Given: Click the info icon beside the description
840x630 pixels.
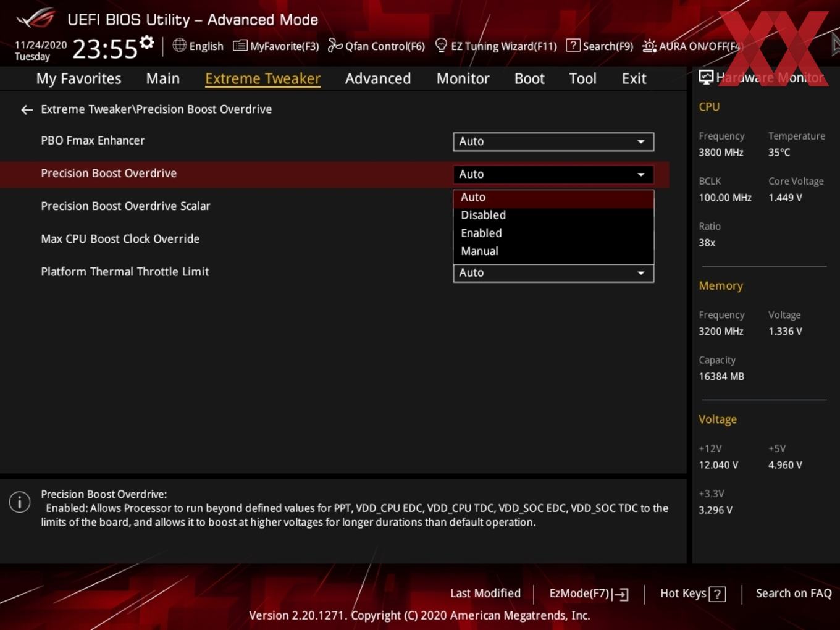Looking at the screenshot, I should pyautogui.click(x=20, y=502).
